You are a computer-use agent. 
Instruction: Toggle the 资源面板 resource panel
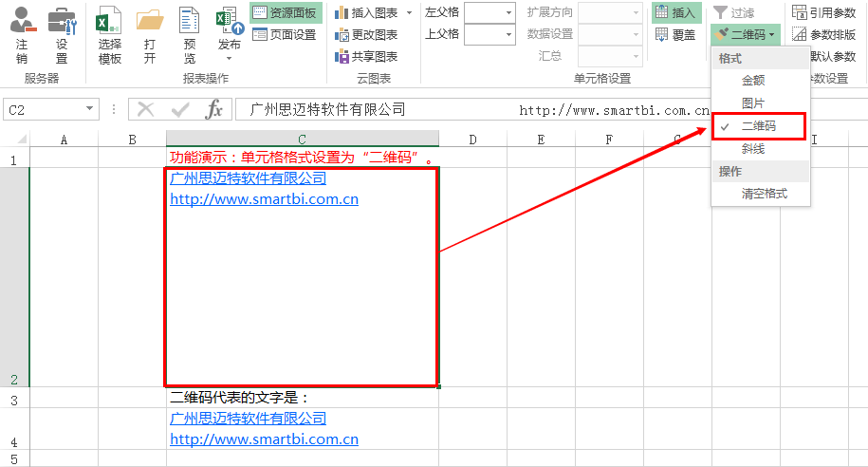pos(286,12)
